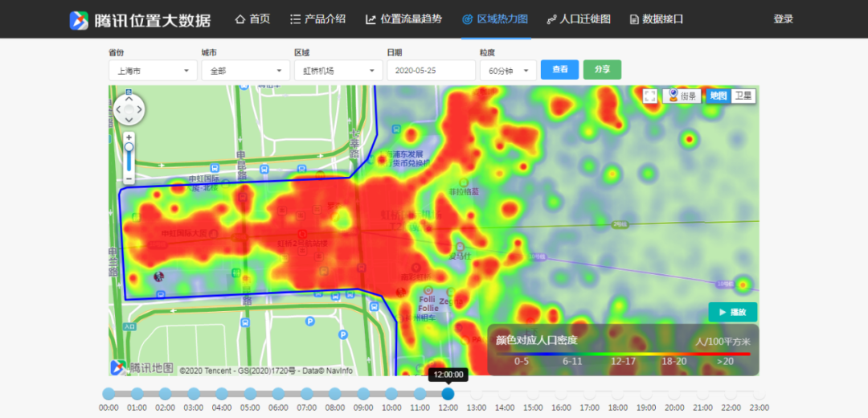Select the 15:00 timeline point
The image size is (868, 418).
coord(533,394)
